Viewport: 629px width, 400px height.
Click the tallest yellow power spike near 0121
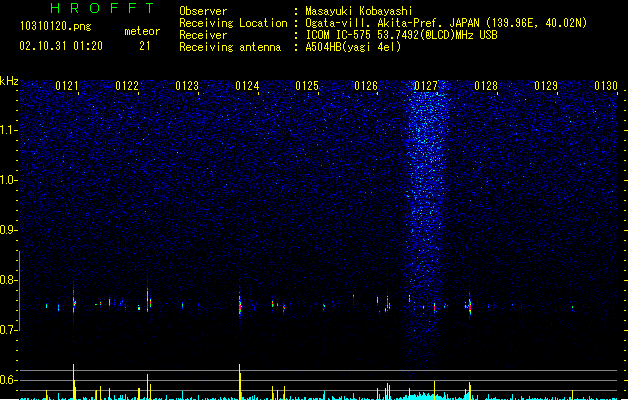pyautogui.click(x=74, y=381)
